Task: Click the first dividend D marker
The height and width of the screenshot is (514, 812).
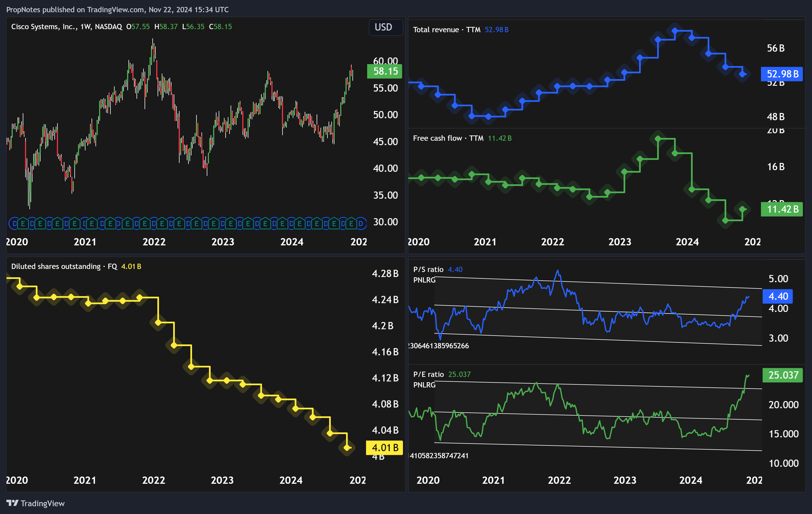Action: pos(14,224)
